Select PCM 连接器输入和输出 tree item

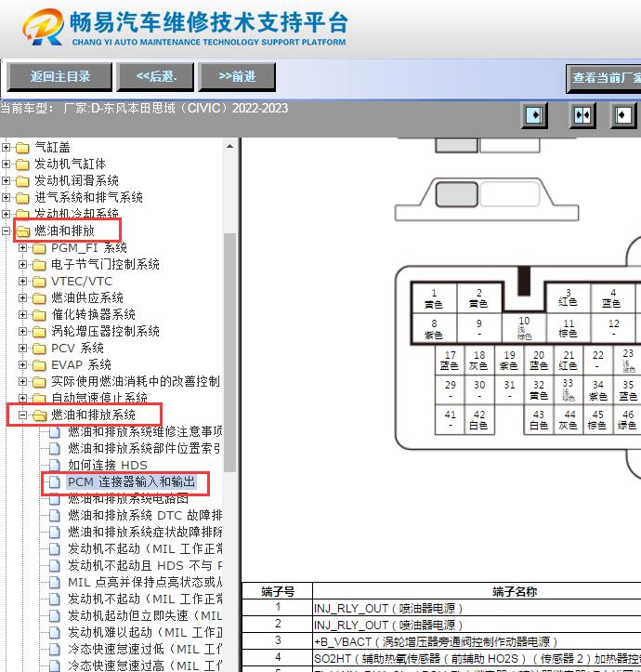click(132, 481)
